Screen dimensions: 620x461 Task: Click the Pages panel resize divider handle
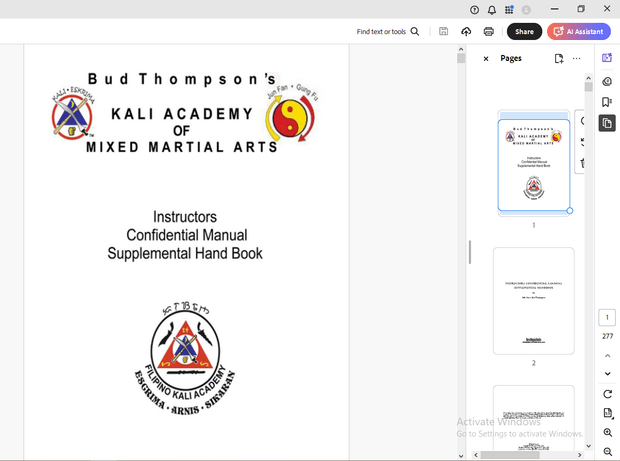coord(470,252)
